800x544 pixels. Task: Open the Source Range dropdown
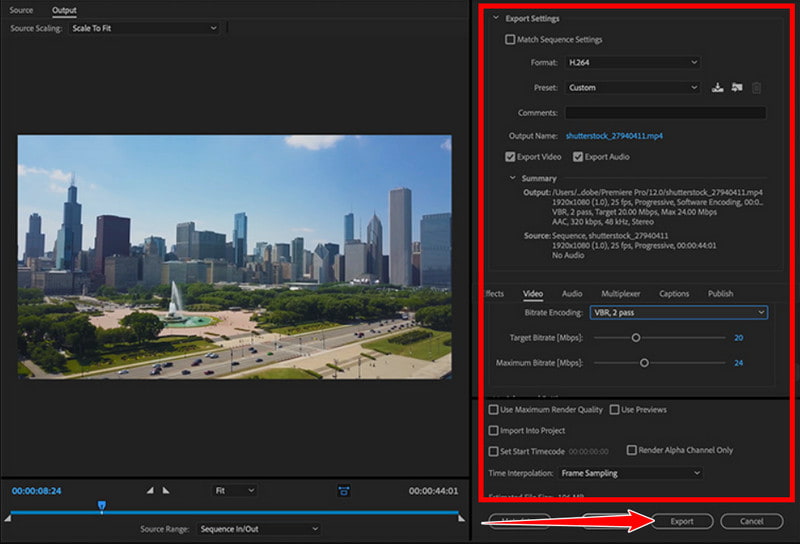tap(259, 529)
